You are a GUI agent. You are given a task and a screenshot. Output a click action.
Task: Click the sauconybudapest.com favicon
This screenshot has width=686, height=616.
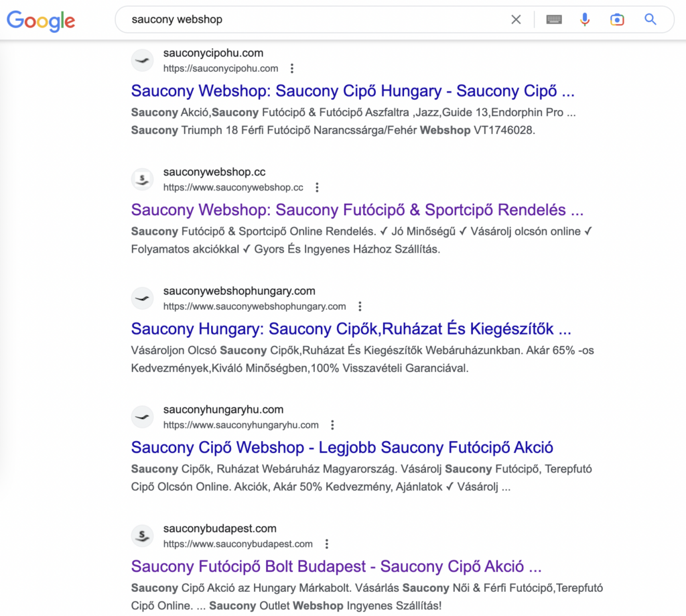(142, 536)
